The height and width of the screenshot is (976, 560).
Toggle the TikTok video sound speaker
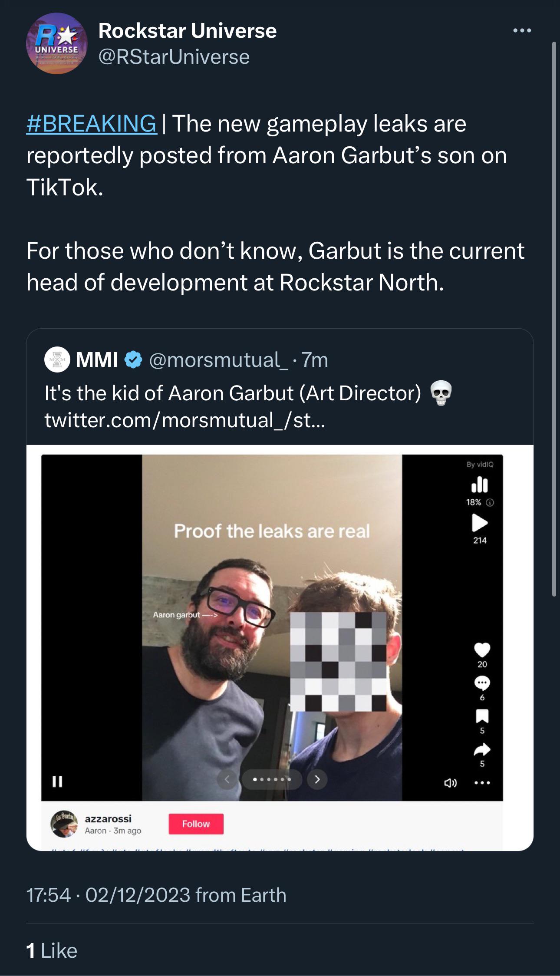tap(450, 783)
